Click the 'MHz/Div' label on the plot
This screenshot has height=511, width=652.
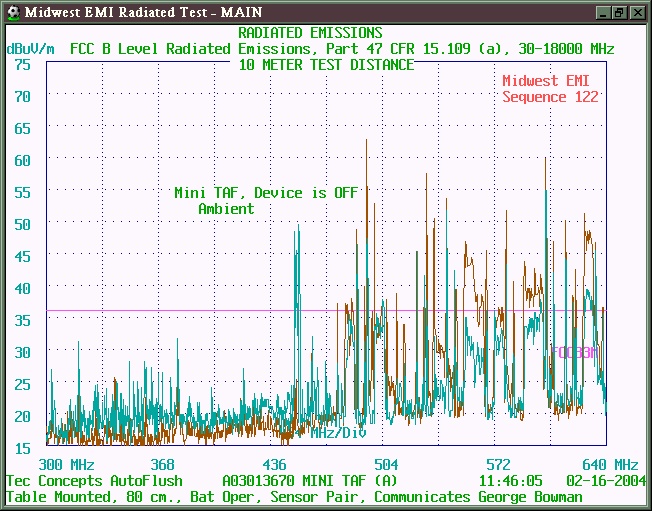tap(336, 433)
